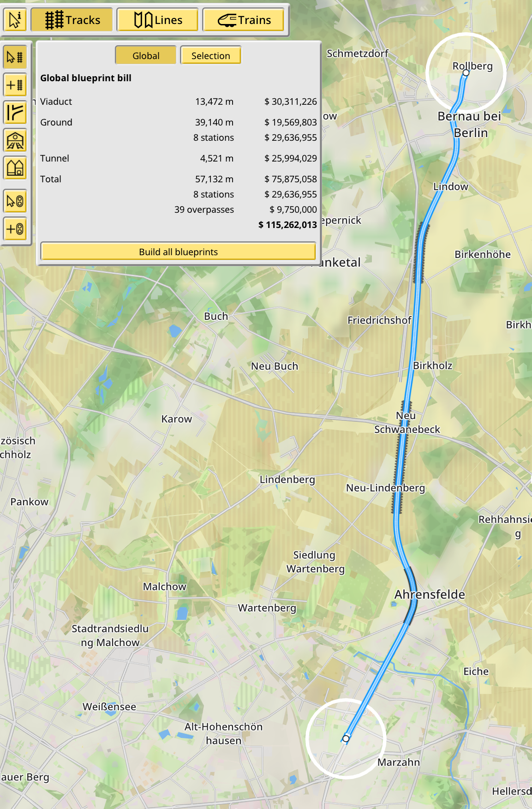Click the Viaduct row label
This screenshot has height=809, width=532.
coord(56,102)
